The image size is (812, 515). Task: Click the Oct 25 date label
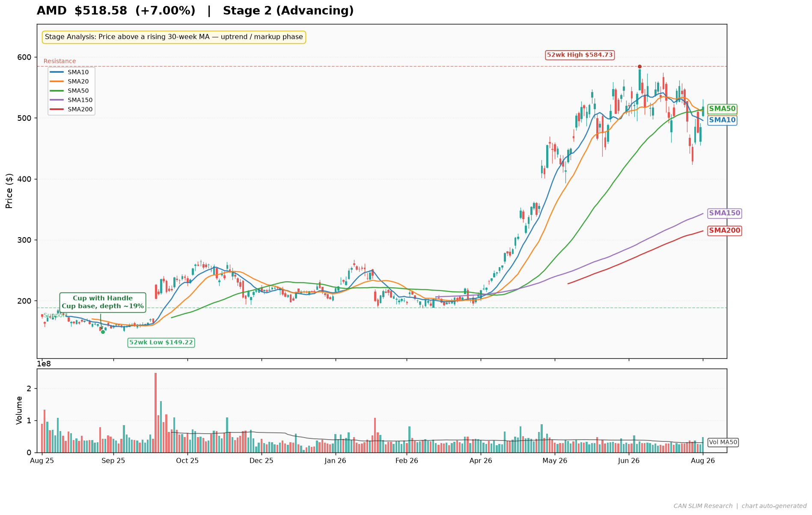[x=187, y=461]
